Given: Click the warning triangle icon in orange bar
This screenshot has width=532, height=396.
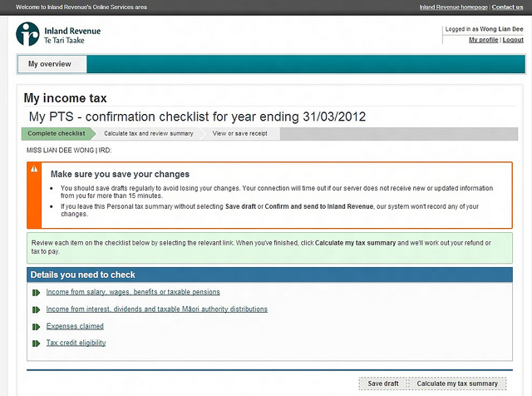Looking at the screenshot, I should [x=34, y=169].
